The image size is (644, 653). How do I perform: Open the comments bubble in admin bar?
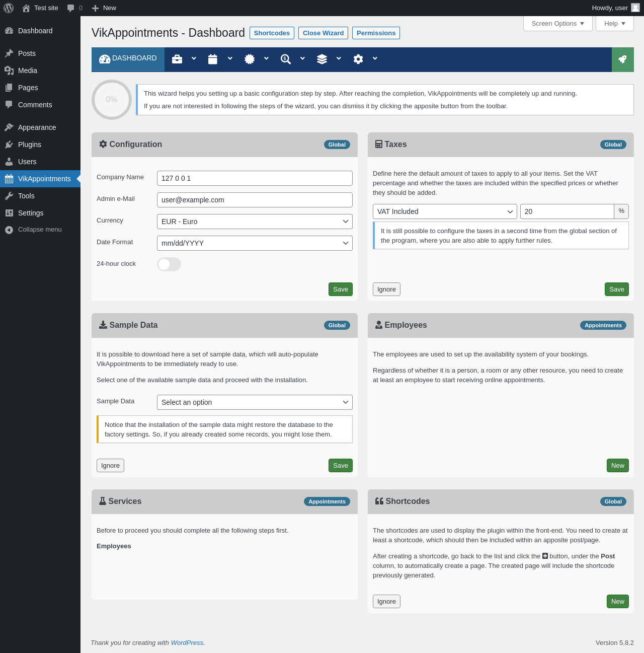pos(70,8)
